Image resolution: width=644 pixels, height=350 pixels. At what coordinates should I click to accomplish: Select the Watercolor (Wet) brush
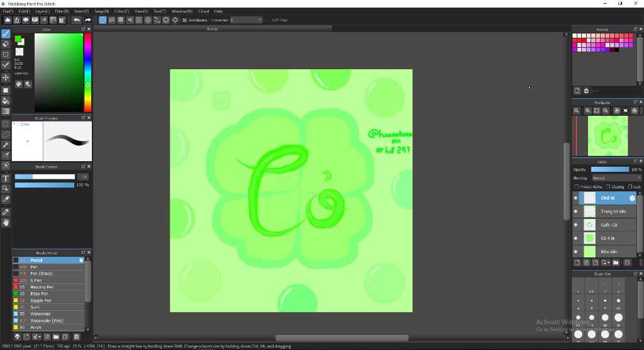tap(48, 321)
